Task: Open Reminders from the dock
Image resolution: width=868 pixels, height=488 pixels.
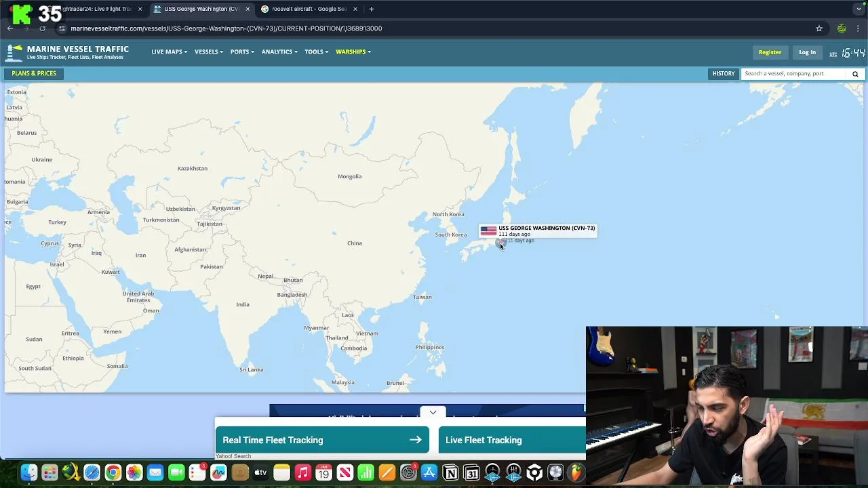Action: point(197,472)
